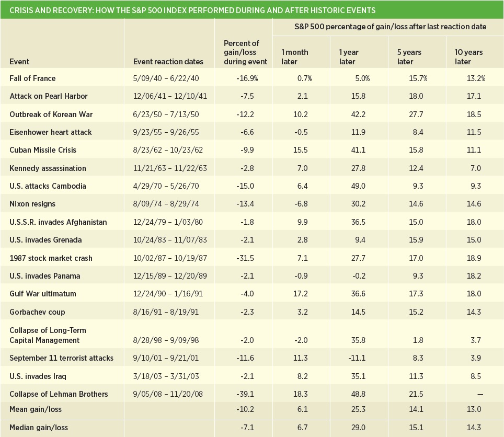Viewport: 504px width, 437px height.
Task: Click the Collapse of Lehman Brothers label
Action: tap(59, 394)
